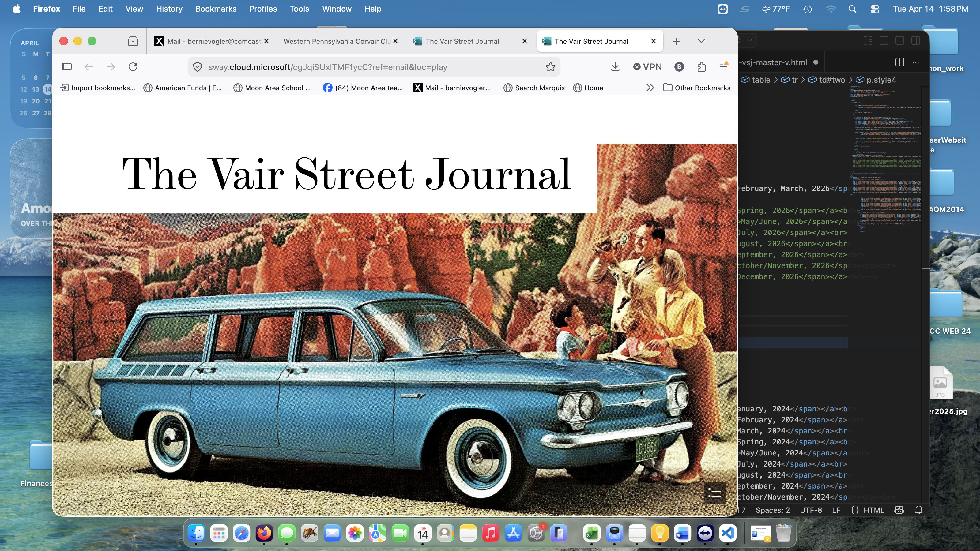This screenshot has height=551, width=980.
Task: Open Time Machine icon in menu bar
Action: tap(807, 9)
